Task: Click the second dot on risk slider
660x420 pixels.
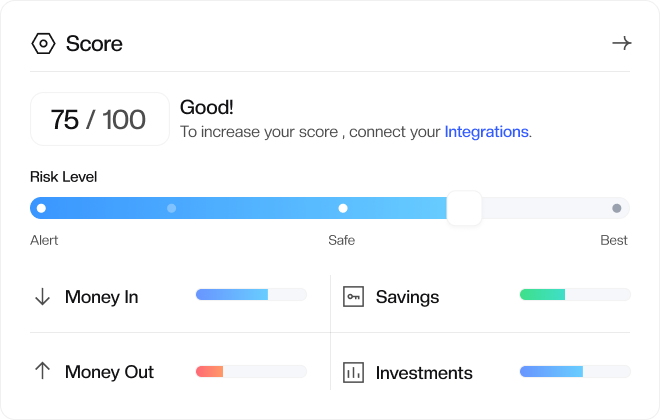Action: pos(171,208)
